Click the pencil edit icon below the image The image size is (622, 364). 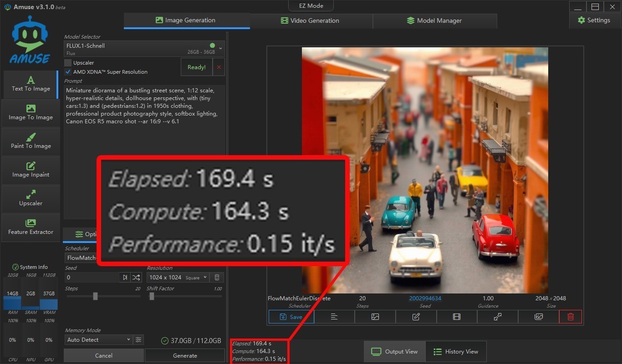[416, 317]
